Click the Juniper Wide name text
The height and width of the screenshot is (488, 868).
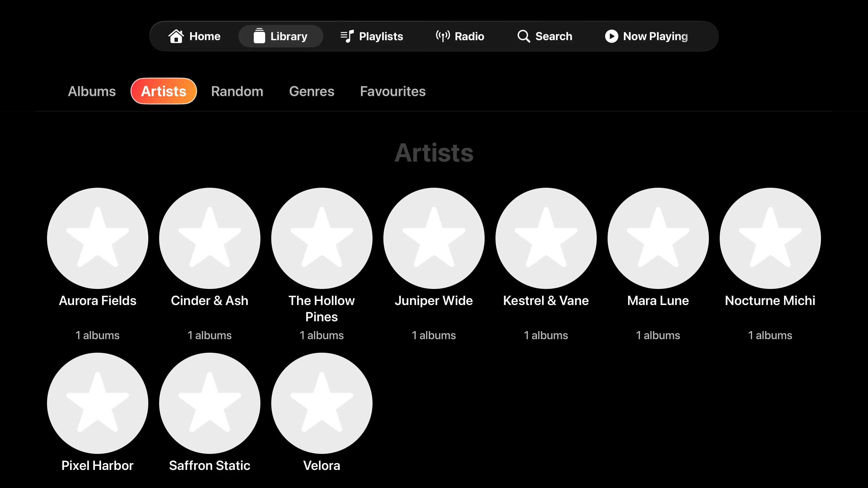tap(434, 301)
